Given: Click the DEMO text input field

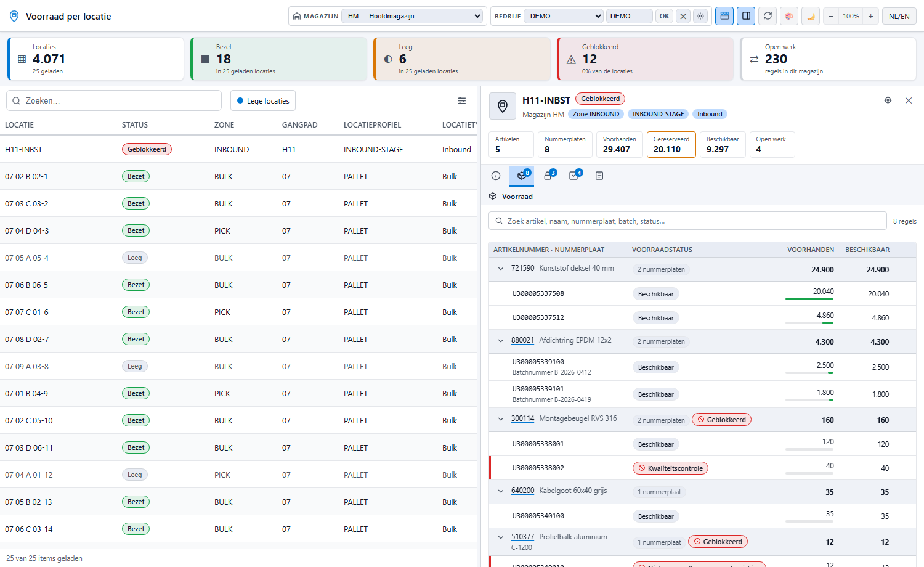Looking at the screenshot, I should (x=630, y=16).
